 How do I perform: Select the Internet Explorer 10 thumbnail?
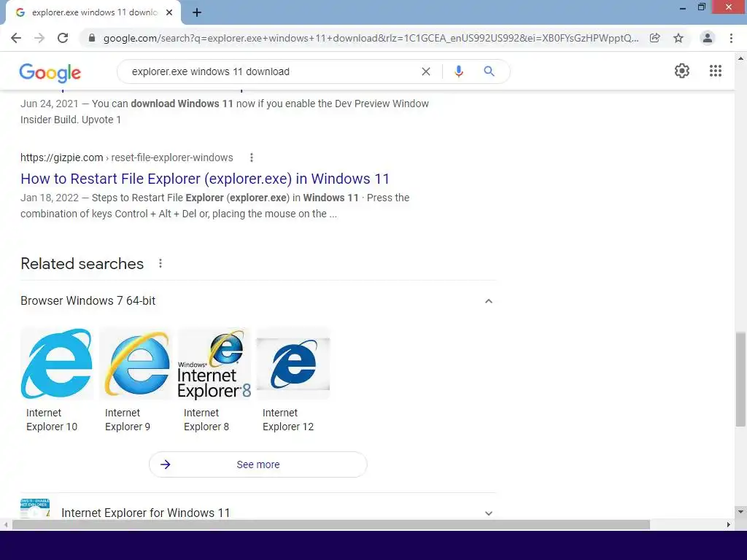point(57,364)
